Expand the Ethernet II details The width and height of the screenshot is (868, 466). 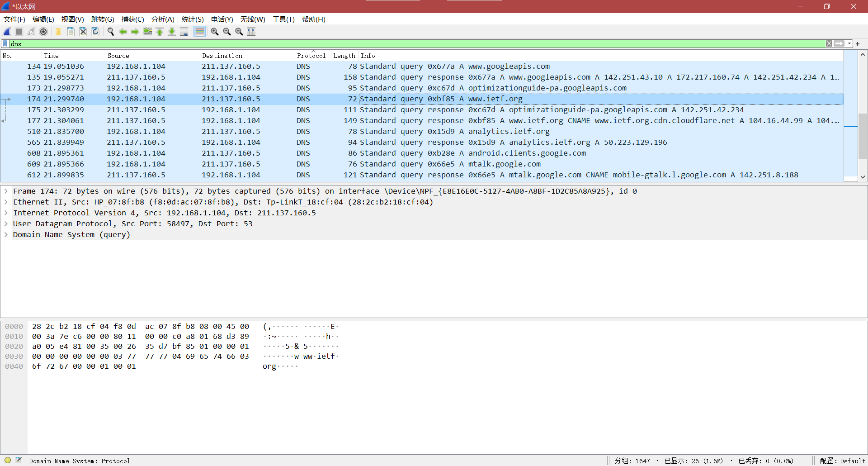(6, 202)
